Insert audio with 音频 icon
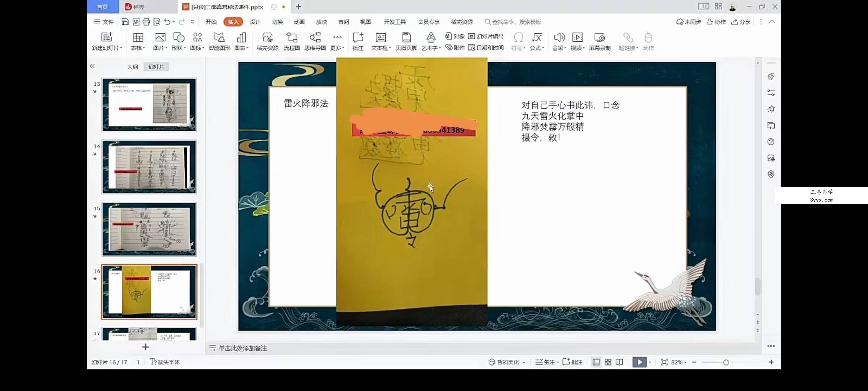 (x=559, y=41)
